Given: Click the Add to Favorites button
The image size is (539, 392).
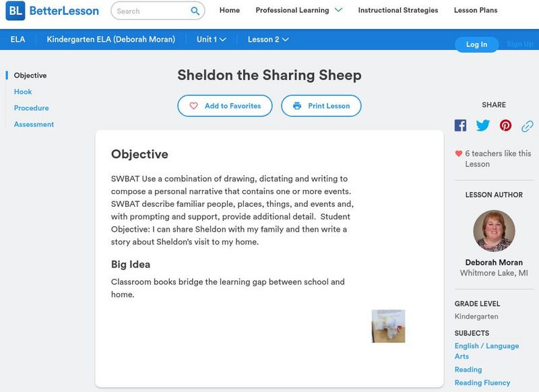Looking at the screenshot, I should tap(225, 106).
